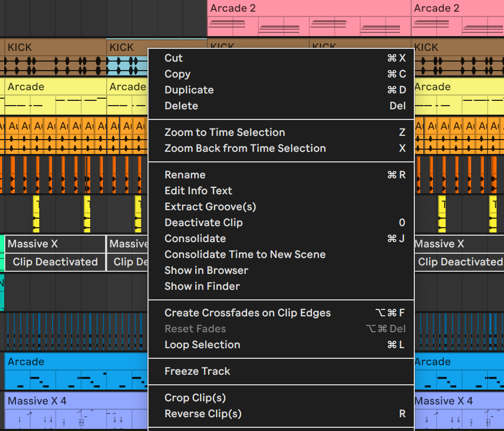Select Zoom to Time Selection
Image resolution: width=504 pixels, height=431 pixels.
click(281, 132)
